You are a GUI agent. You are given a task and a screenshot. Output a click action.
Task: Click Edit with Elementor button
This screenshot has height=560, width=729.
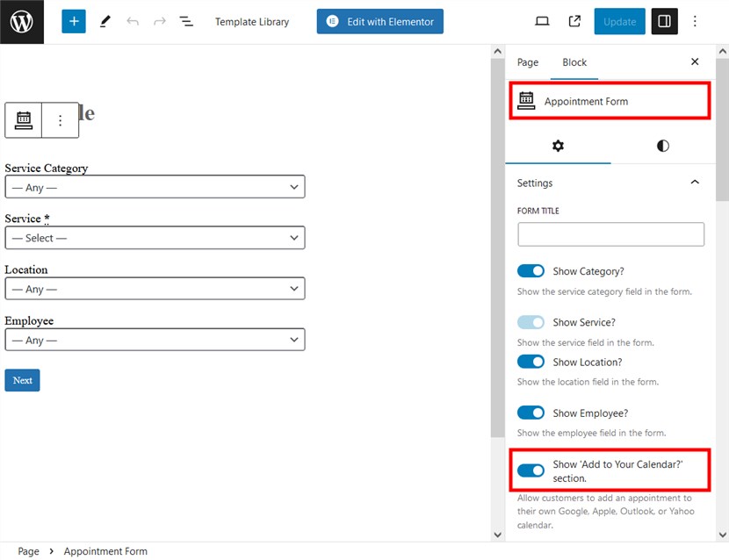[379, 21]
